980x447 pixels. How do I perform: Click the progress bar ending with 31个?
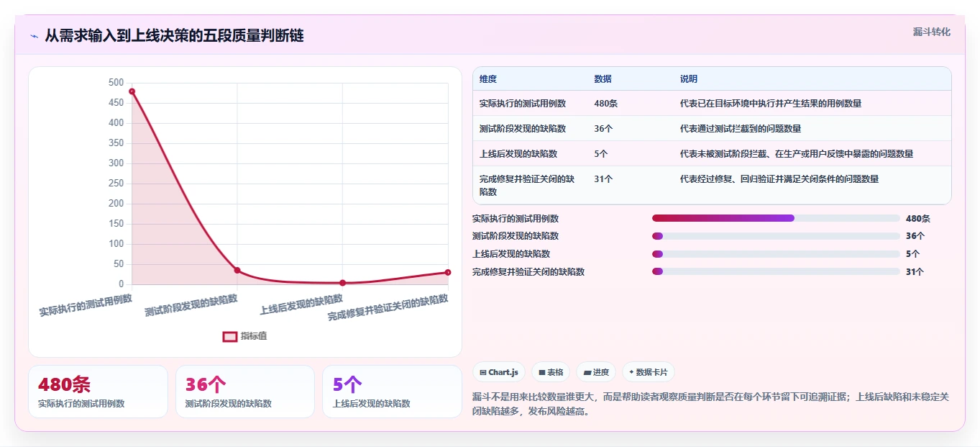776,272
